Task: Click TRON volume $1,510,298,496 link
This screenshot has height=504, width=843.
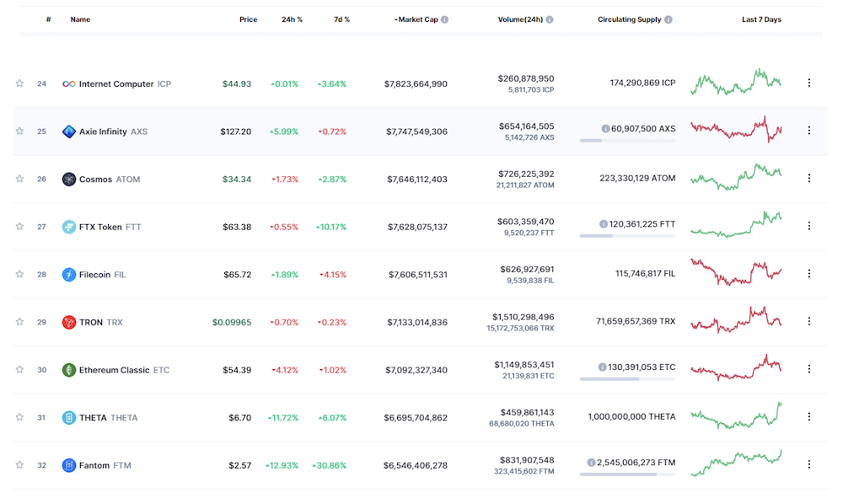Action: pyautogui.click(x=524, y=317)
